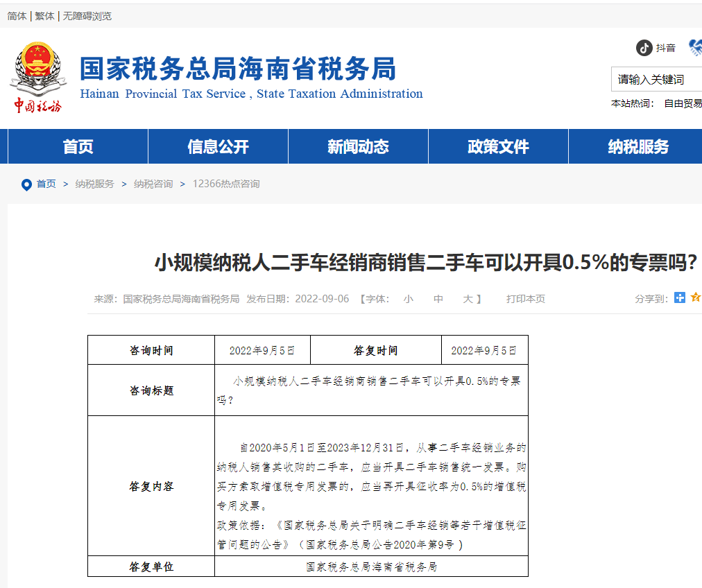702x588 pixels.
Task: Open the 首页 navigation tab
Action: (78, 146)
